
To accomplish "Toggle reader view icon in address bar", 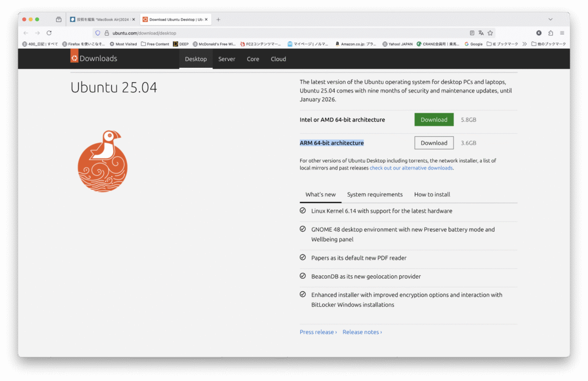I will click(x=472, y=33).
